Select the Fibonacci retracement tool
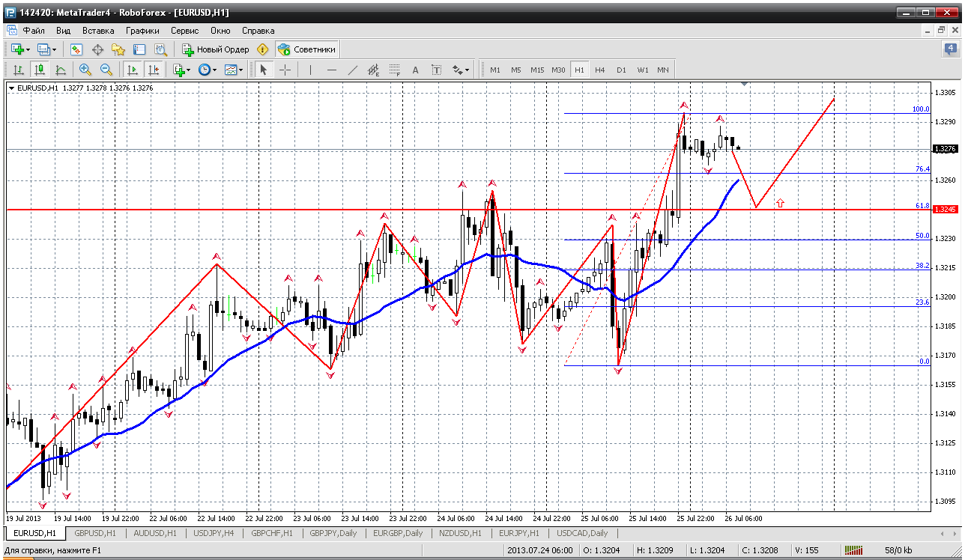This screenshot has height=560, width=965. (395, 70)
